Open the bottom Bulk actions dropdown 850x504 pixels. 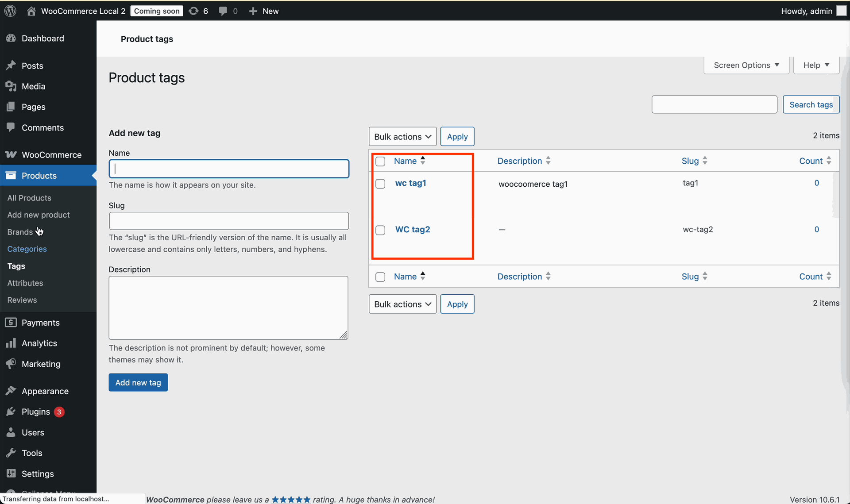click(402, 304)
